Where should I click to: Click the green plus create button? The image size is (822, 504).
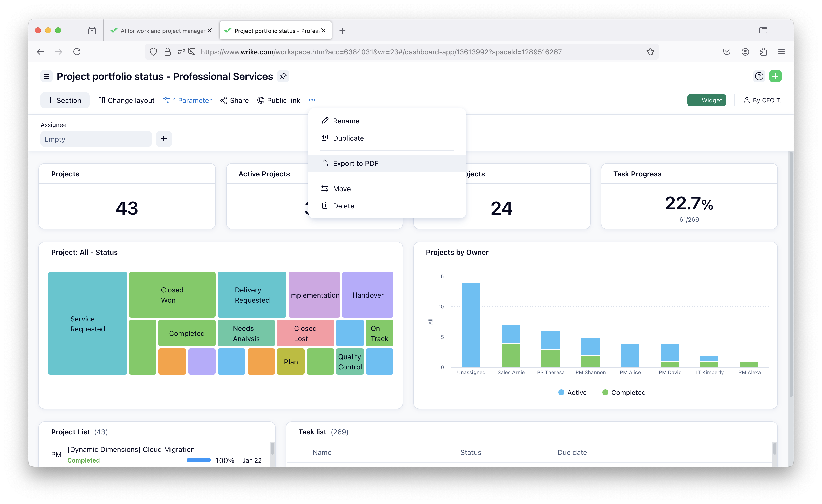pos(775,76)
